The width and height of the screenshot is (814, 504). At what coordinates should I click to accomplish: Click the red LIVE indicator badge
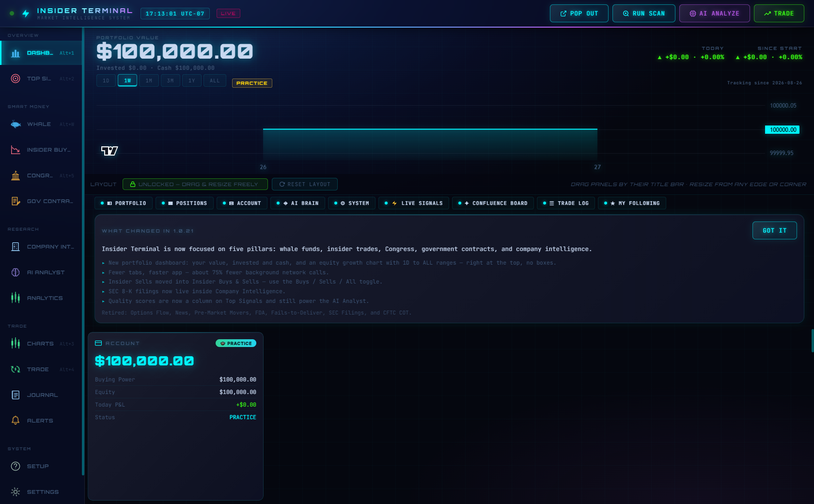(228, 14)
